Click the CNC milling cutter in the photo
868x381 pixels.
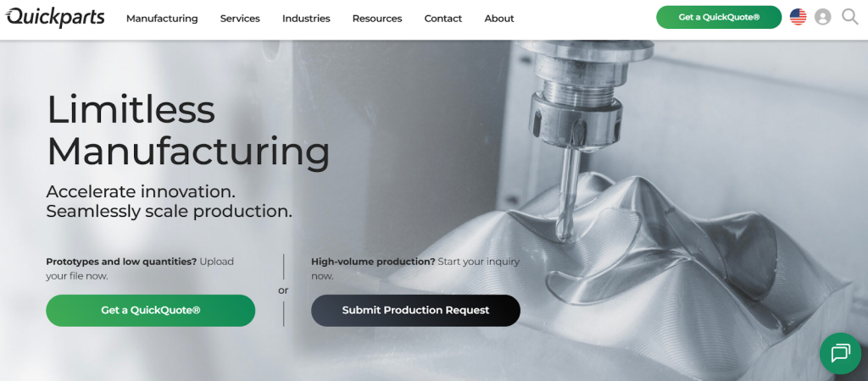click(567, 194)
